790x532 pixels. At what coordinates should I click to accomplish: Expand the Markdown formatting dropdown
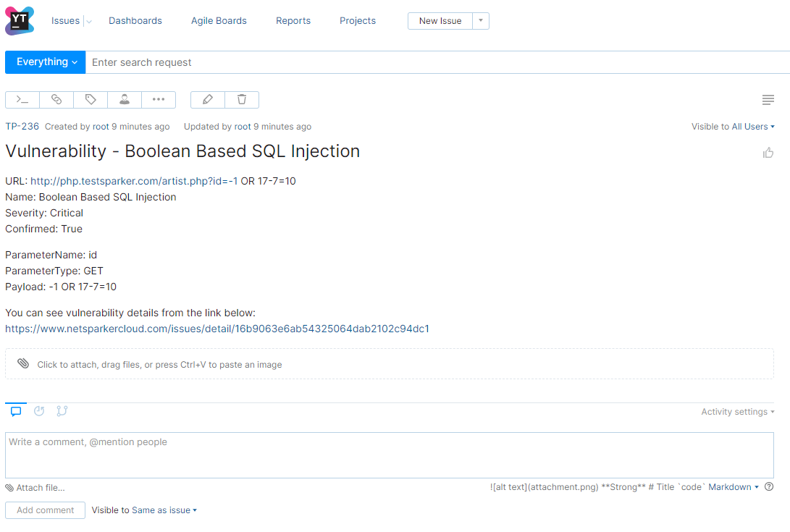coord(733,486)
